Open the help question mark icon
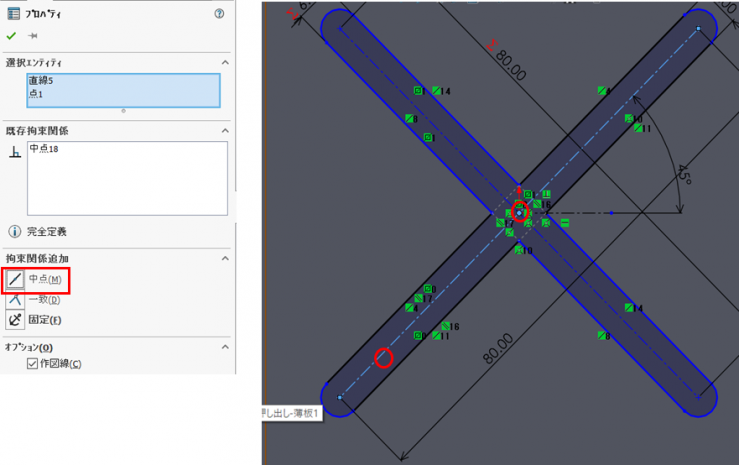739x465 pixels. [x=219, y=14]
